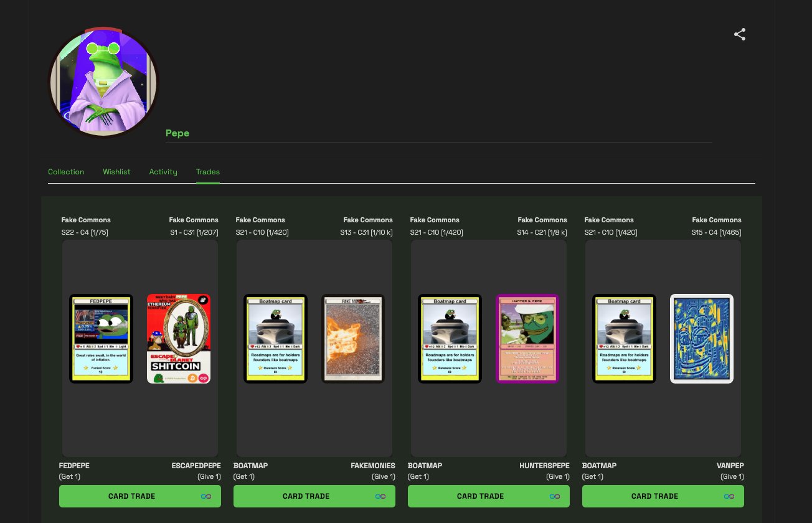
Task: View the blue VANPEP card thumbnail
Action: pos(702,339)
